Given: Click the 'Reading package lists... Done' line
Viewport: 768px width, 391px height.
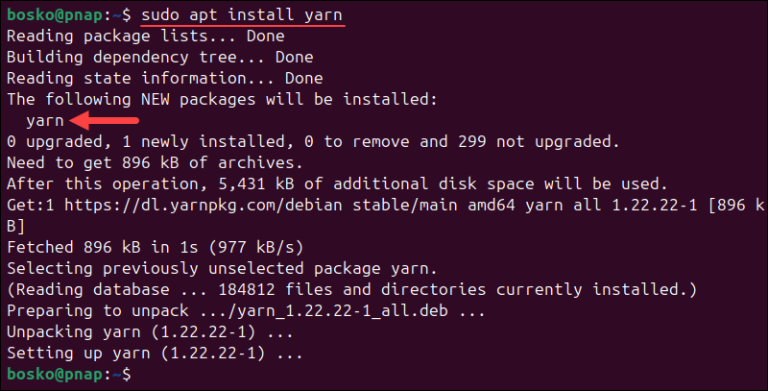Looking at the screenshot, I should [145, 36].
